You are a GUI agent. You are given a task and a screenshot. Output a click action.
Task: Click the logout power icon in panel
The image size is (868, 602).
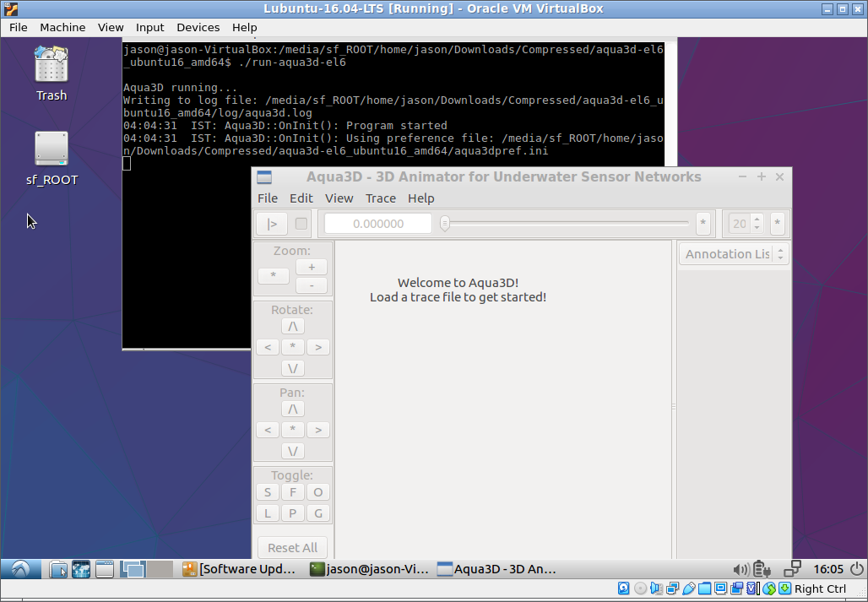(856, 569)
